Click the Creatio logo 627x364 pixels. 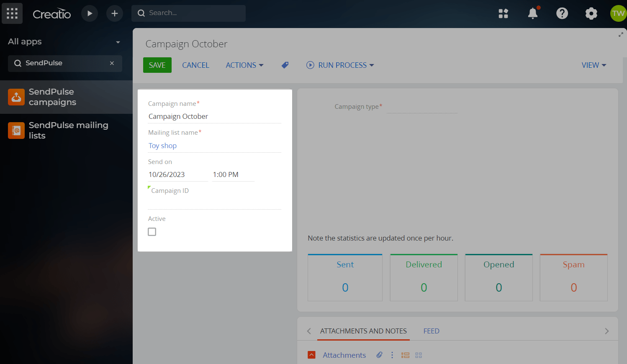click(x=52, y=14)
